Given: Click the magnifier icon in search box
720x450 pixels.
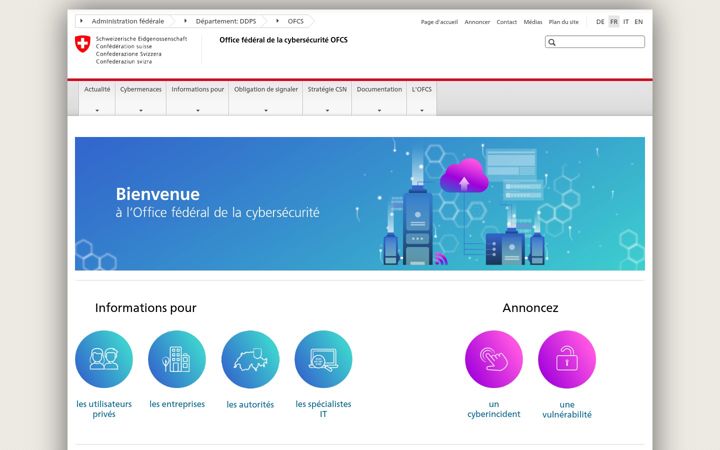Looking at the screenshot, I should coord(552,42).
